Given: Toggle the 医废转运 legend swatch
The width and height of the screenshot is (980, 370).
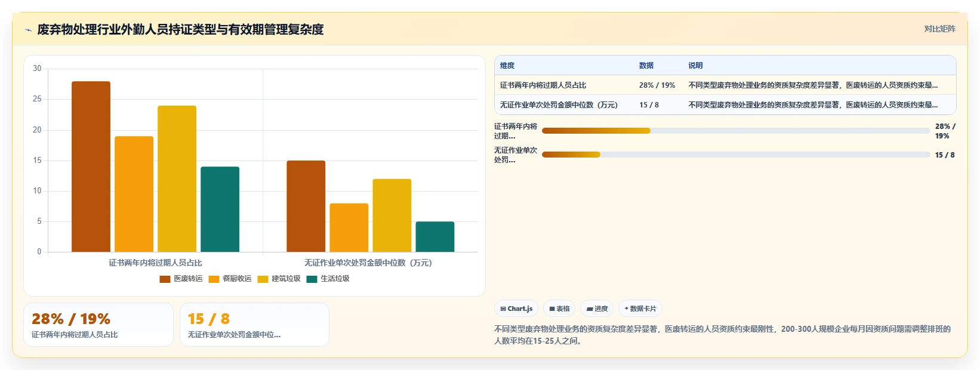Looking at the screenshot, I should [x=165, y=279].
